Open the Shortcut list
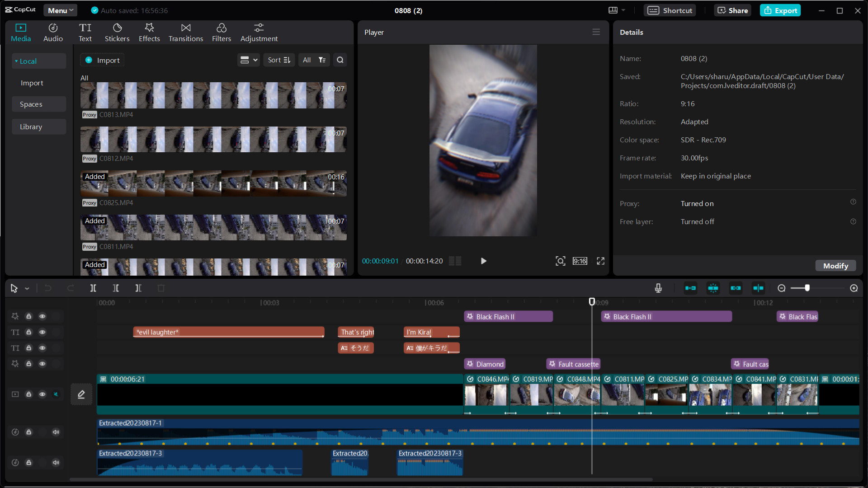This screenshot has width=868, height=488. [670, 10]
